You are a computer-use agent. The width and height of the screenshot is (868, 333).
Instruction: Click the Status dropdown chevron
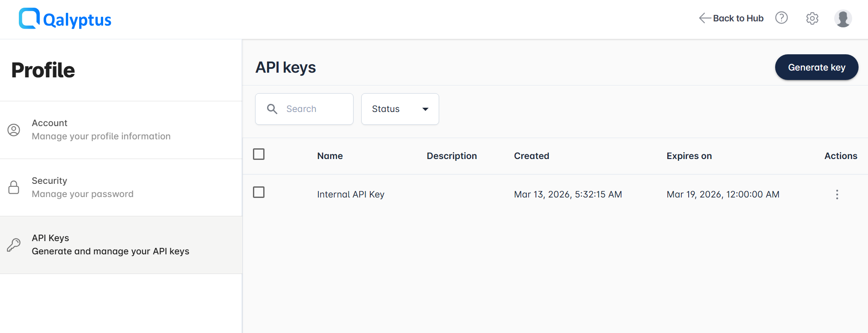click(425, 109)
